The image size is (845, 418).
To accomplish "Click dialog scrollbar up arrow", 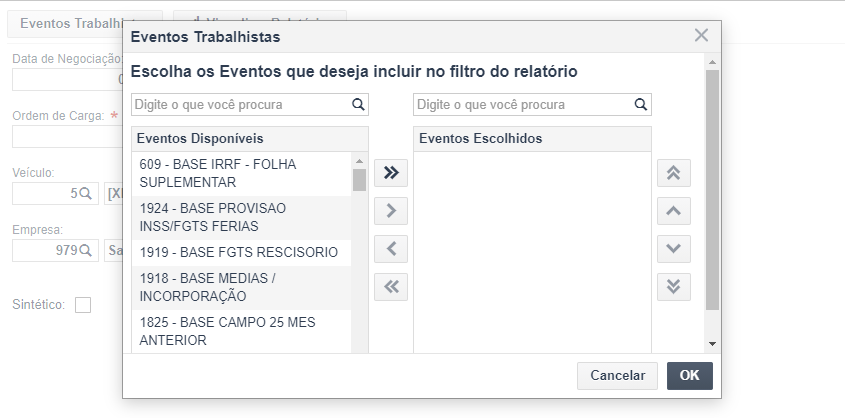I will click(x=712, y=62).
